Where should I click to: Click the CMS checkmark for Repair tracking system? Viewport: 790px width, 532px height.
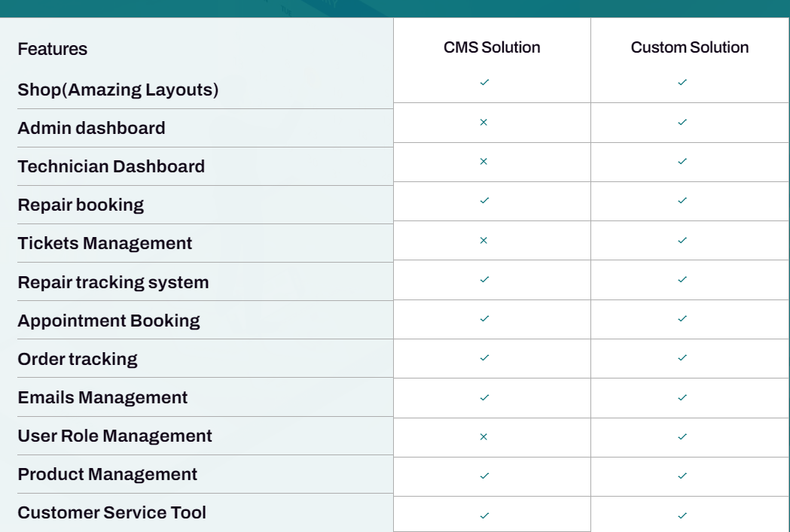coord(484,279)
